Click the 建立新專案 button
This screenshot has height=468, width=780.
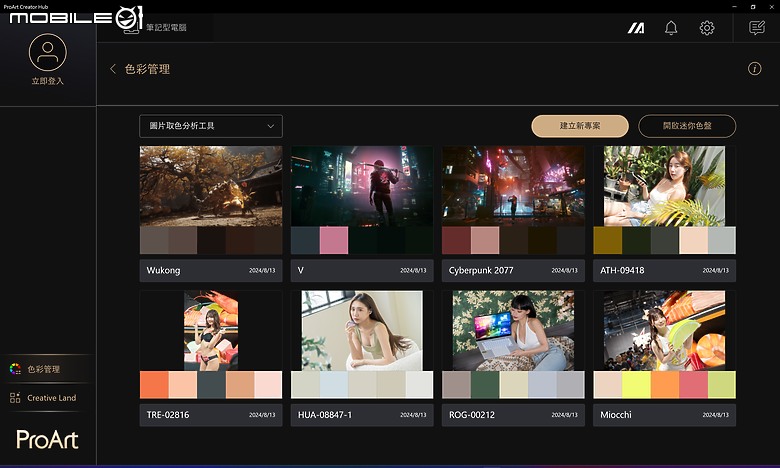[x=580, y=126]
